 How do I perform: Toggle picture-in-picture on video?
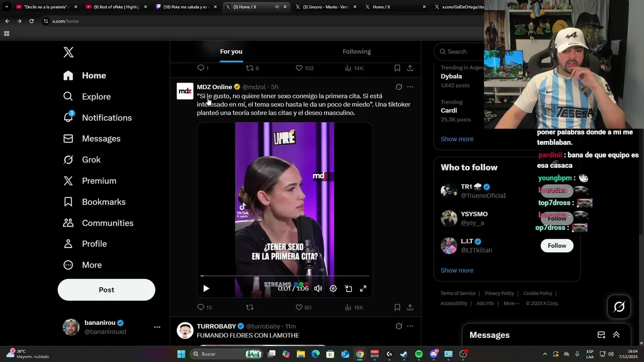pos(348,289)
